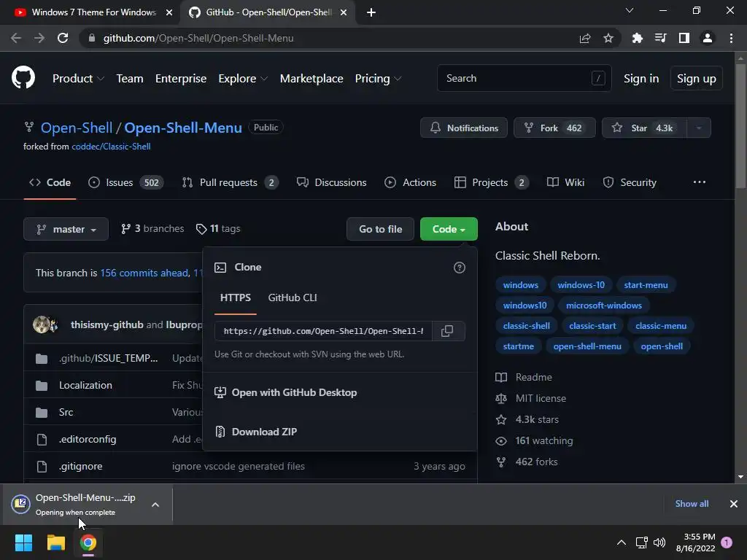Open the Discussions tab
Image resolution: width=747 pixels, height=560 pixels.
332,182
